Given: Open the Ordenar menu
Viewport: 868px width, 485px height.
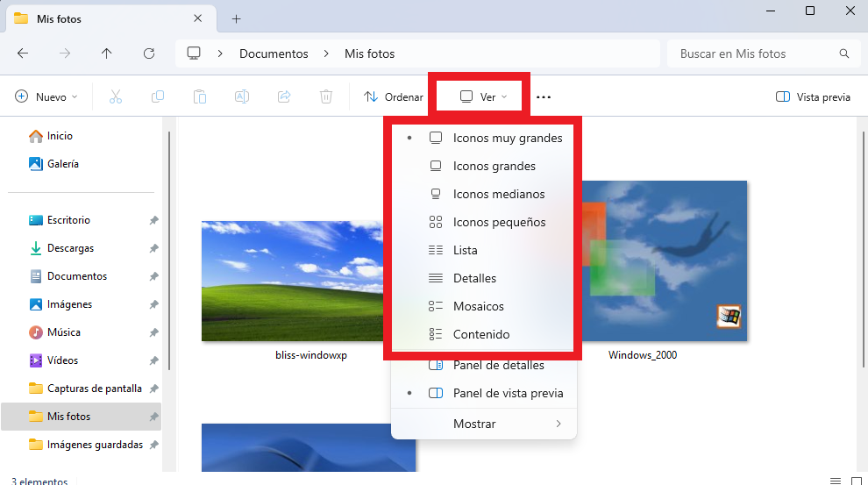Looking at the screenshot, I should point(393,96).
